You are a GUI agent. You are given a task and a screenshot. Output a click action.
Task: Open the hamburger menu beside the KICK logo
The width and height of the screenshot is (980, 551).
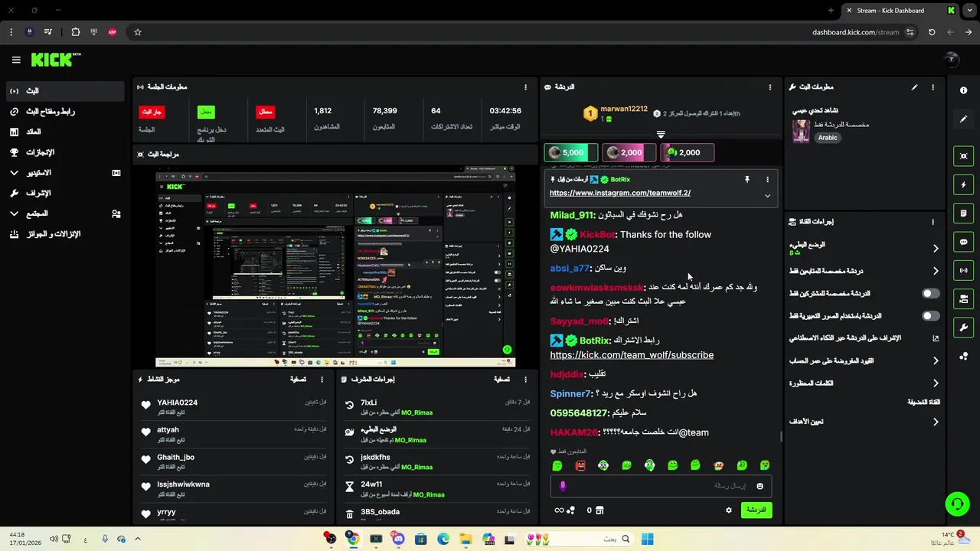pyautogui.click(x=16, y=60)
